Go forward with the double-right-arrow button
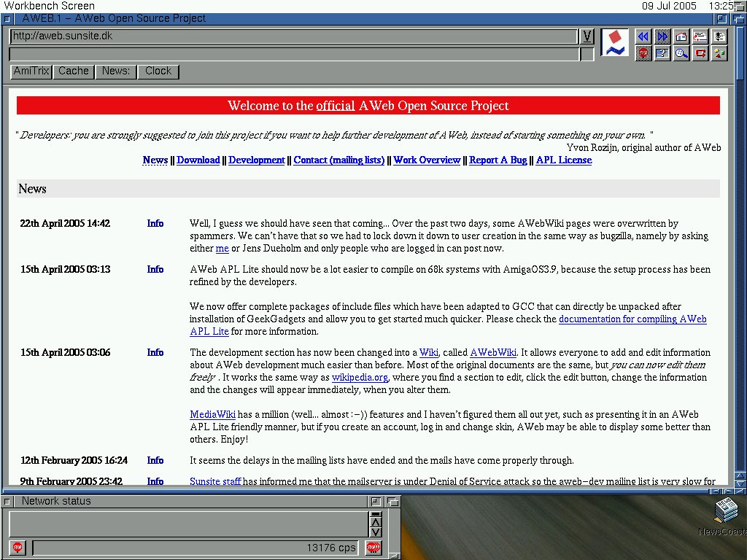Image resolution: width=747 pixels, height=560 pixels. (662, 36)
